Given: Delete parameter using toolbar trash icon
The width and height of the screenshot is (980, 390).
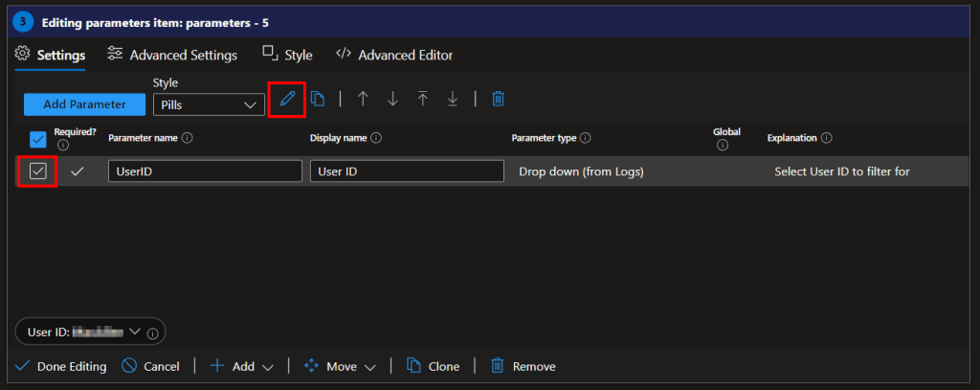Looking at the screenshot, I should [498, 100].
